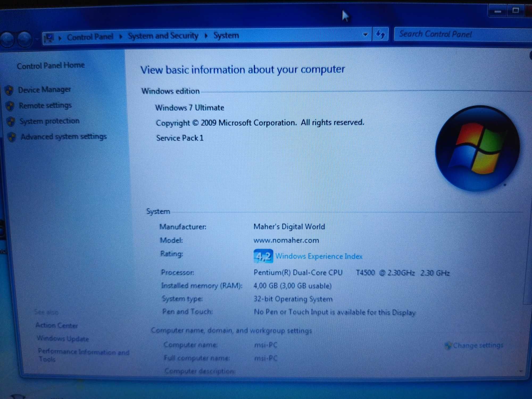Click the msi-PC value beside Computer name
Image resolution: width=532 pixels, height=399 pixels.
coord(266,345)
